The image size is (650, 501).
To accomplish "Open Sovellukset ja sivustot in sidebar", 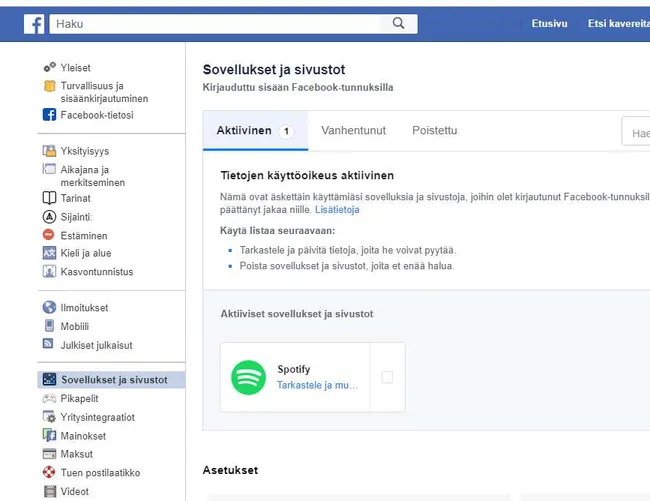I will tap(113, 380).
